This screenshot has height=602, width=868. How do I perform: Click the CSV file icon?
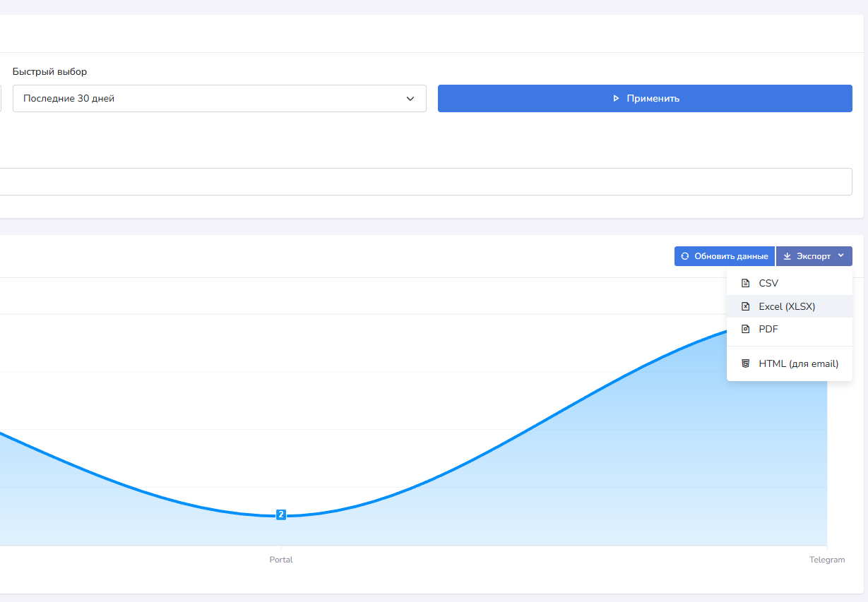tap(745, 284)
